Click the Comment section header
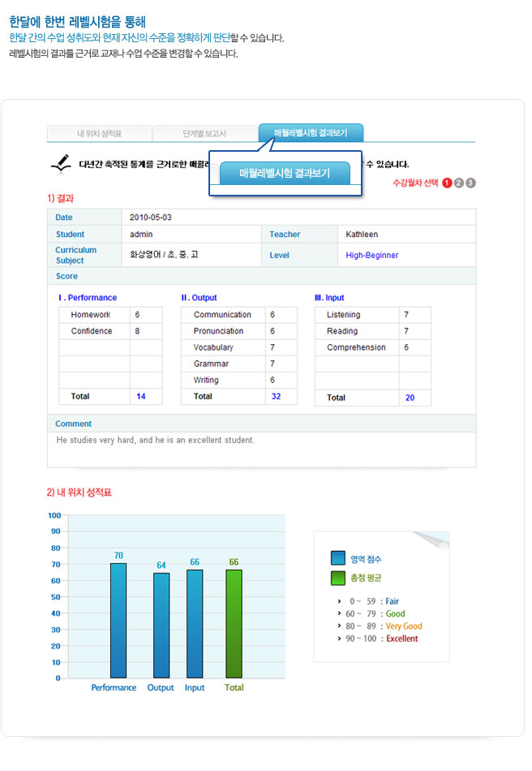Viewport: 532px width, 771px height. click(x=262, y=424)
